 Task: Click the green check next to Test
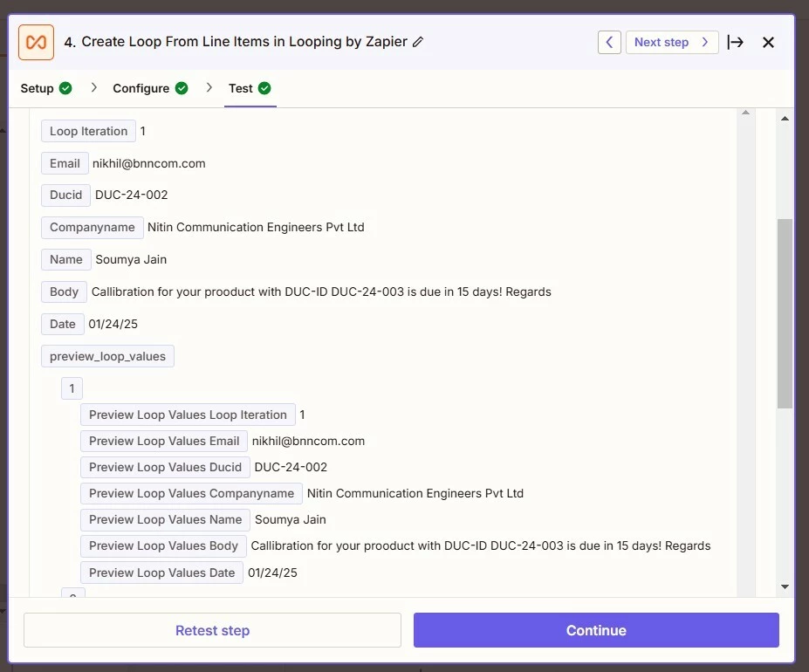[x=264, y=88]
